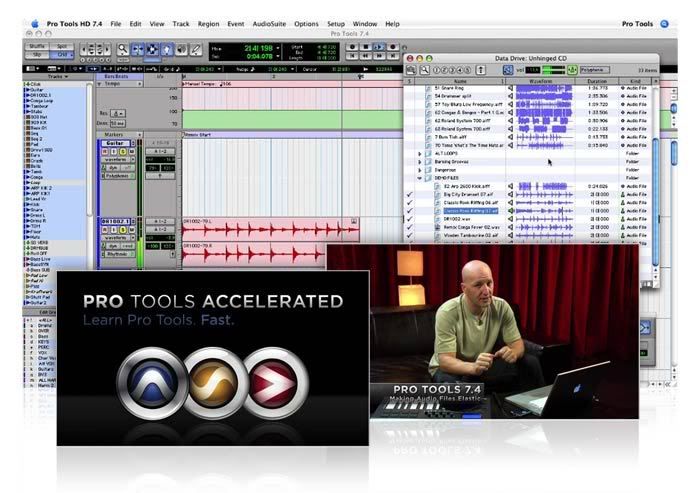Click Guitar track A 1-2 output button

(160, 152)
